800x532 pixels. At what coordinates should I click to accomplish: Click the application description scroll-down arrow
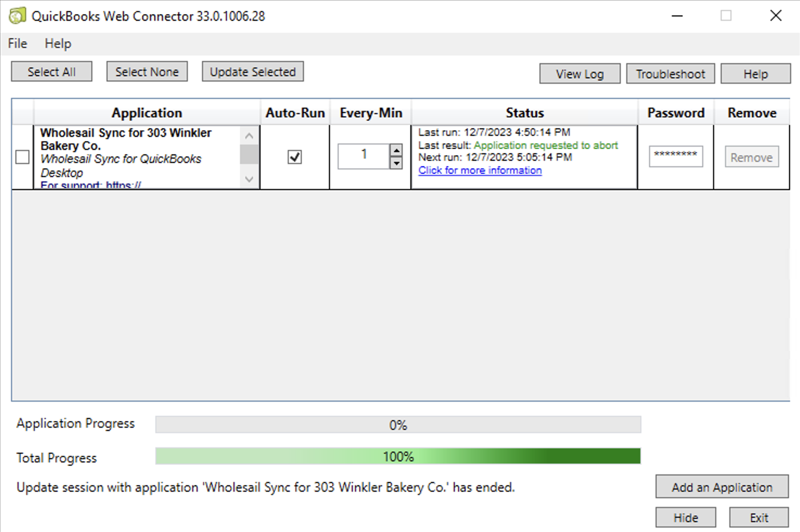249,179
